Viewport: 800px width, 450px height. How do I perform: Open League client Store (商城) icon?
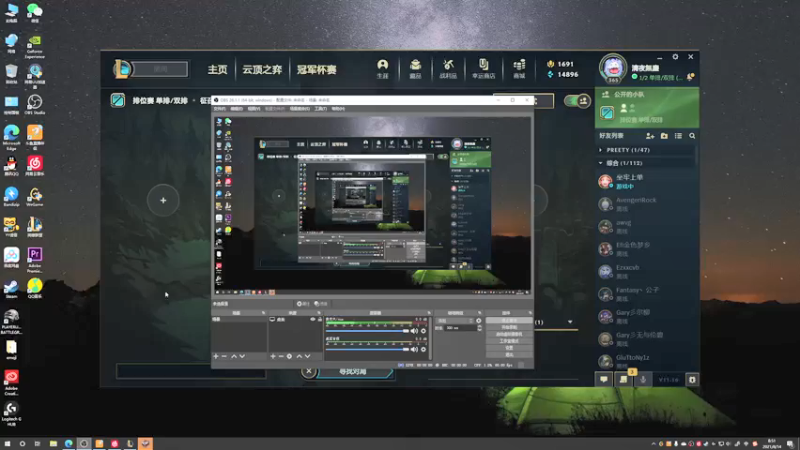(x=519, y=69)
